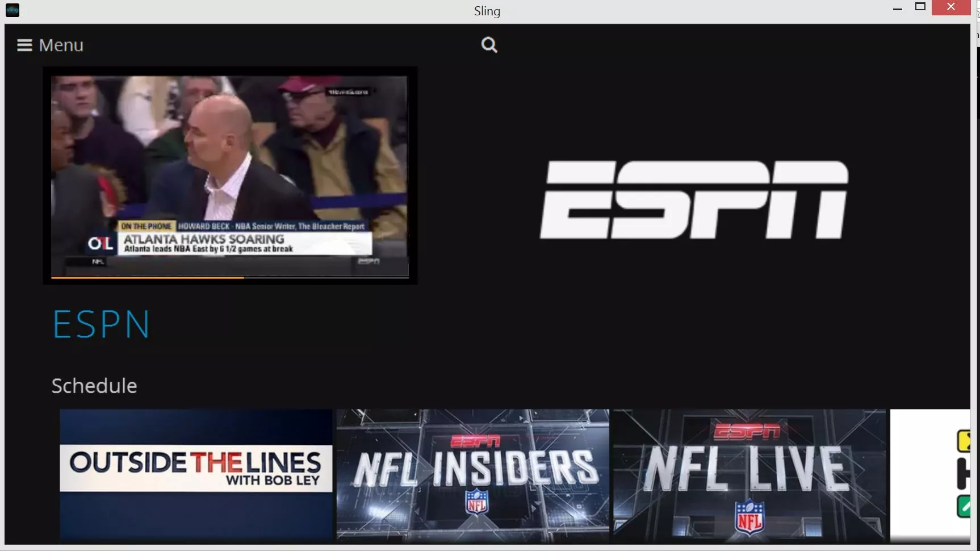This screenshot has height=551, width=980.
Task: Click the "Menu" text label
Action: (x=61, y=45)
